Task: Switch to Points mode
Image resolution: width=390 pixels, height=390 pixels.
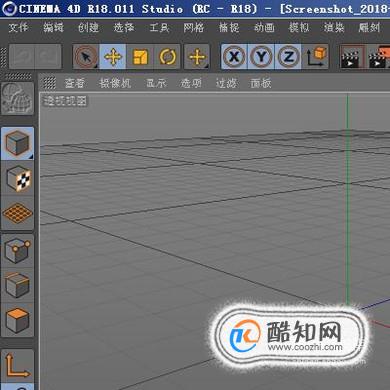Action: 18,251
